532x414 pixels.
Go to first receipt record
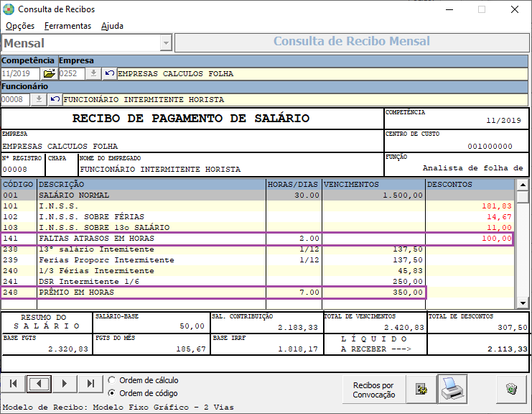[x=13, y=384]
